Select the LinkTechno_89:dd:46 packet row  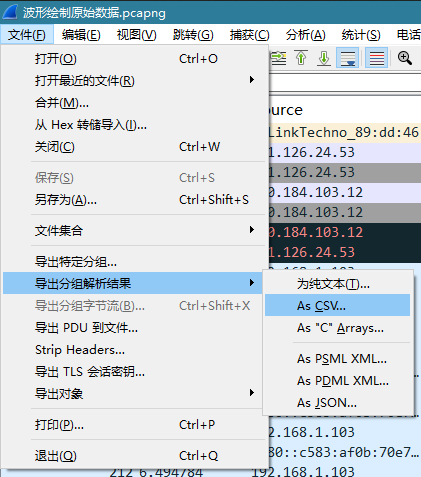345,132
